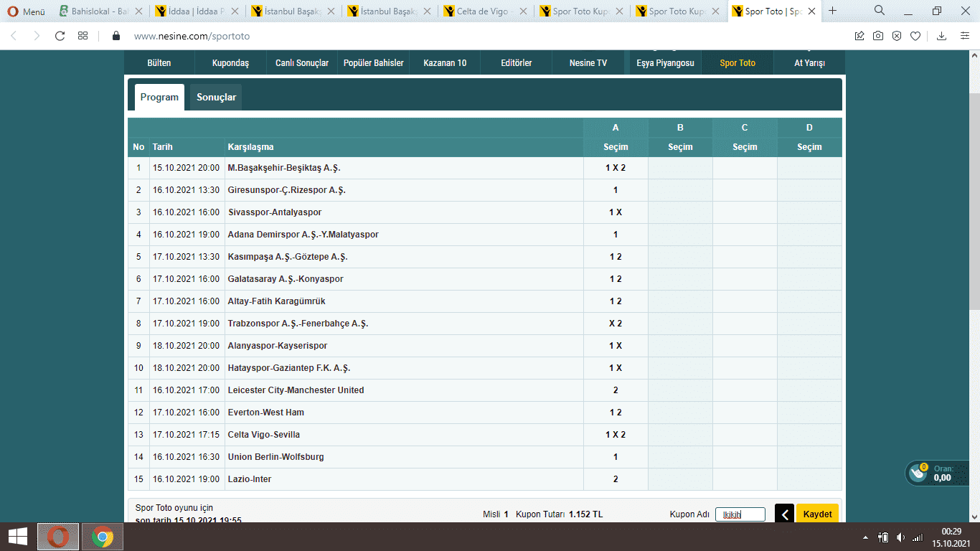Open the Kazanan 10 menu item

(445, 63)
